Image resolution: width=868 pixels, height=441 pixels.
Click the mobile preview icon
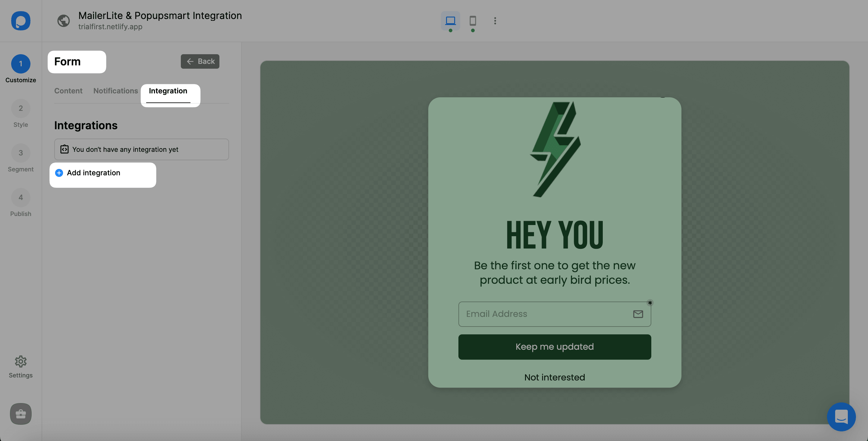click(x=473, y=21)
